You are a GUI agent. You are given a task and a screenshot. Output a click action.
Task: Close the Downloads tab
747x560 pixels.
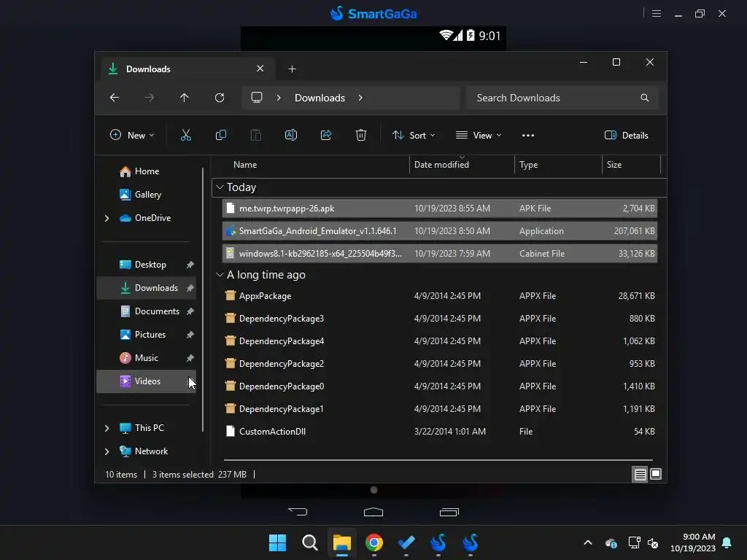[x=260, y=69]
